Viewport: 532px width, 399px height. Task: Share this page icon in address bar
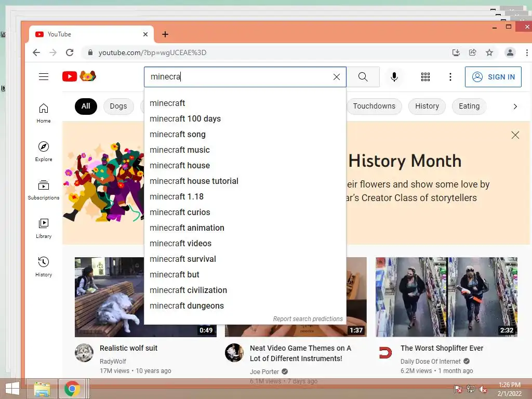(x=473, y=52)
